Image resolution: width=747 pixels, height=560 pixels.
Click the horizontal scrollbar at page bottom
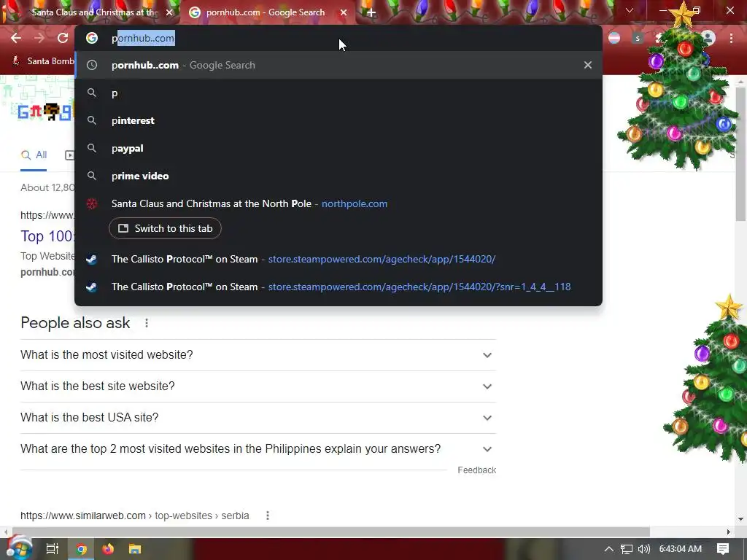point(331,532)
